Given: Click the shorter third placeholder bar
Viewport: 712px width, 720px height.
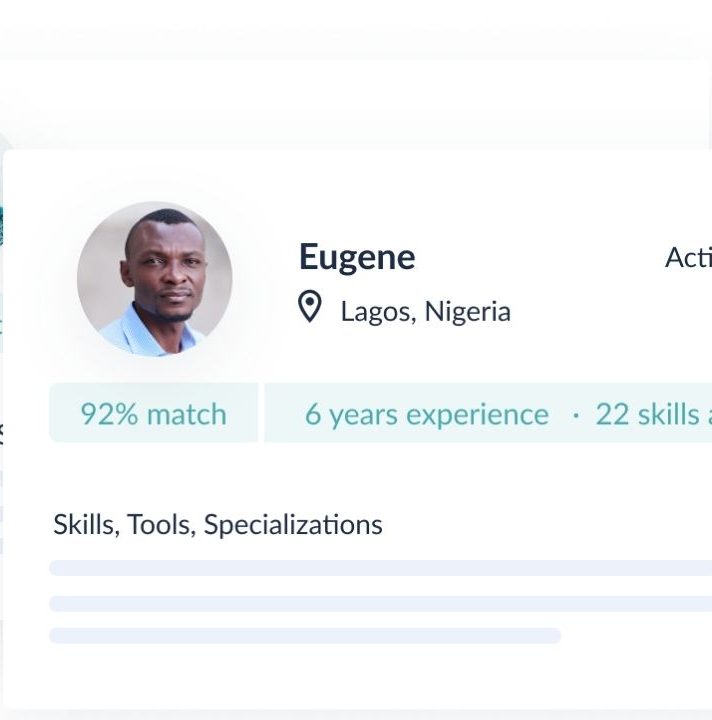Looking at the screenshot, I should click(305, 636).
